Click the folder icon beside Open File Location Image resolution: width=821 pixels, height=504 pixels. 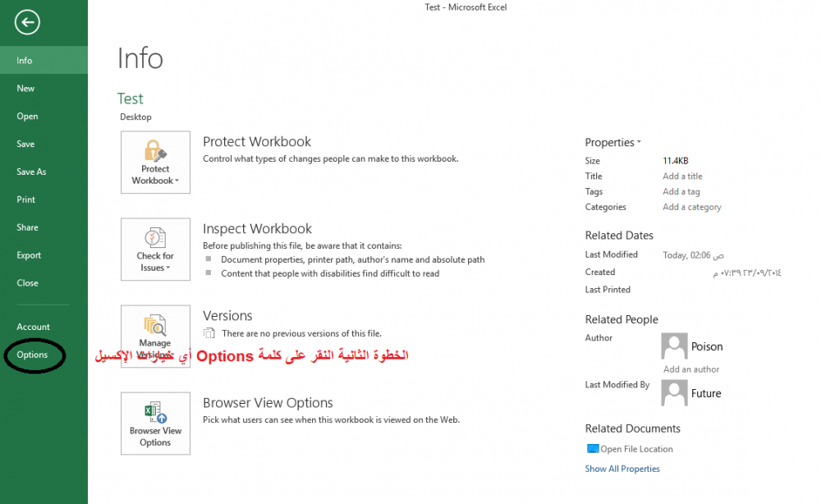coord(592,448)
